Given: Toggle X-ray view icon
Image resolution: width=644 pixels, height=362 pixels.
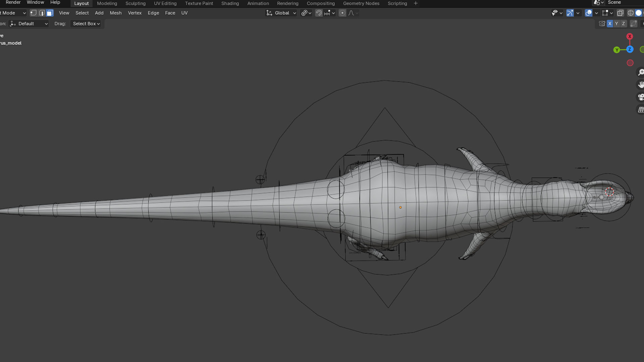Looking at the screenshot, I should coord(620,13).
